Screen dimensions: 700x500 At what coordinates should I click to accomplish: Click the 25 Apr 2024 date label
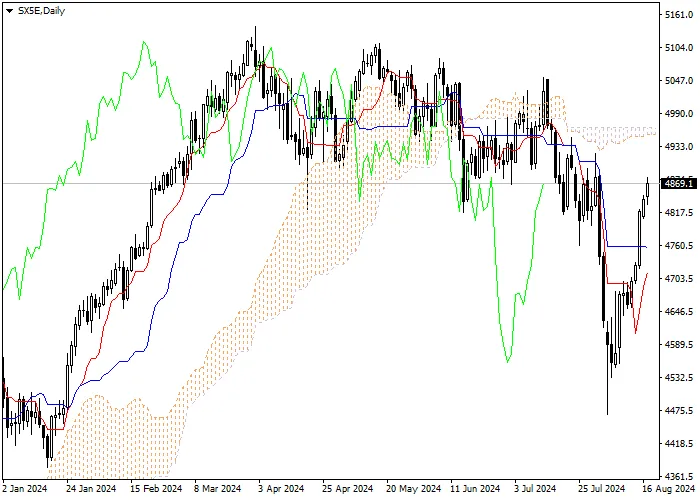(348, 489)
